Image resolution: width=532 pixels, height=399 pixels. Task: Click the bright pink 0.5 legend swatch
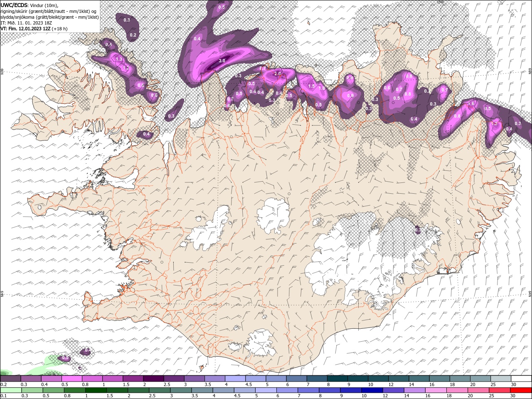click(72, 379)
